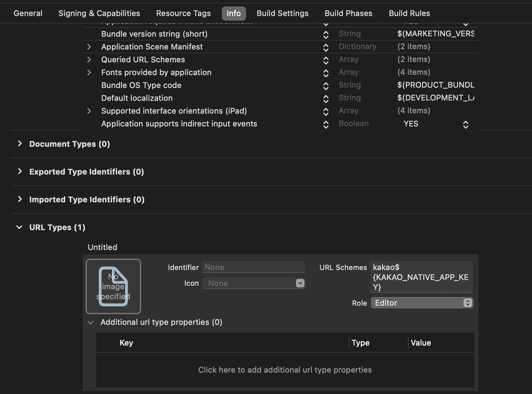Click the Boolean type cell
Viewport: 532px width, 394px height.
point(354,124)
